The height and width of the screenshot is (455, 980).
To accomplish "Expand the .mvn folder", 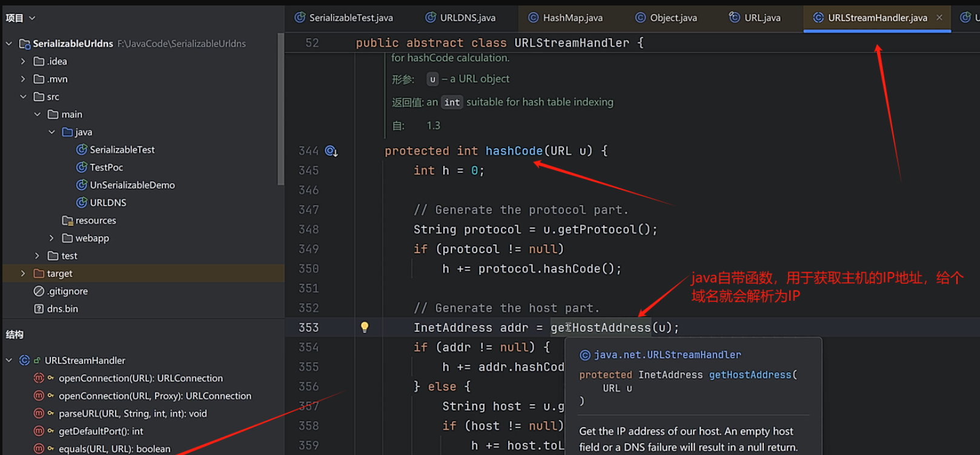I will 23,79.
